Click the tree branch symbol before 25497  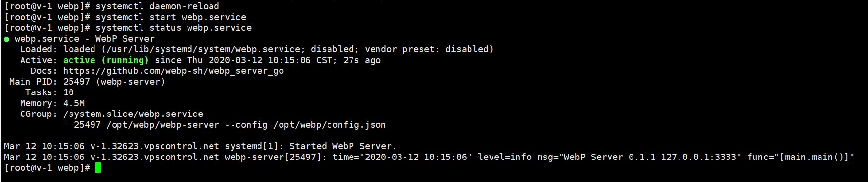(x=69, y=124)
